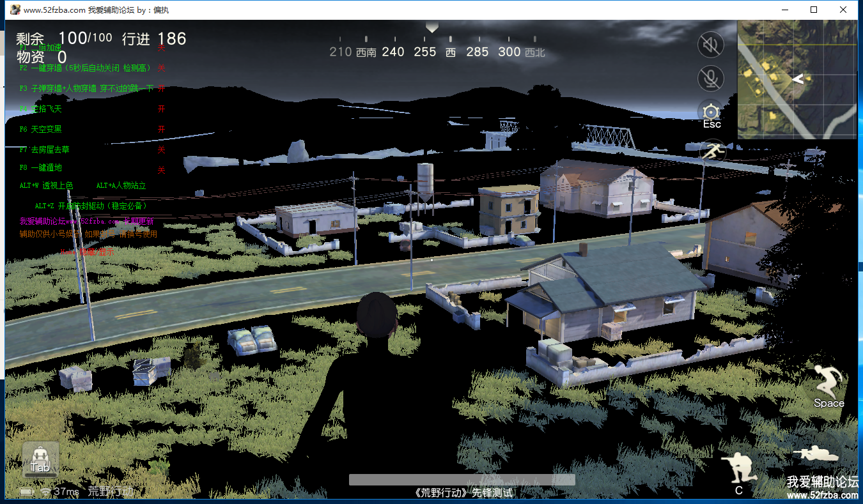Click the ALT+W 透视上色 overlay text

pyautogui.click(x=47, y=185)
